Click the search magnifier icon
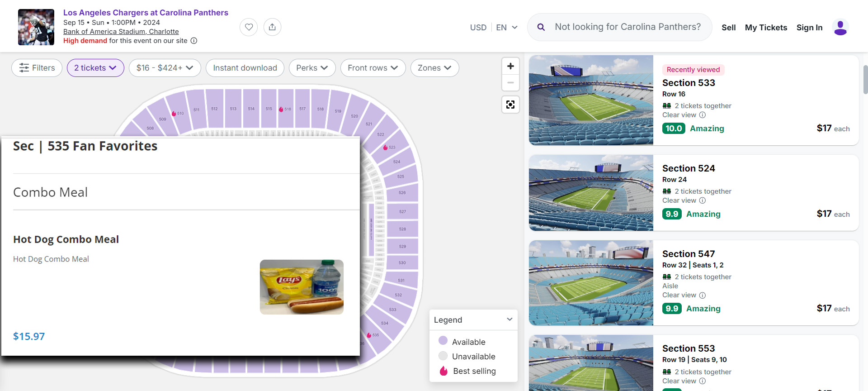Screen dimensions: 868x391 click(541, 27)
